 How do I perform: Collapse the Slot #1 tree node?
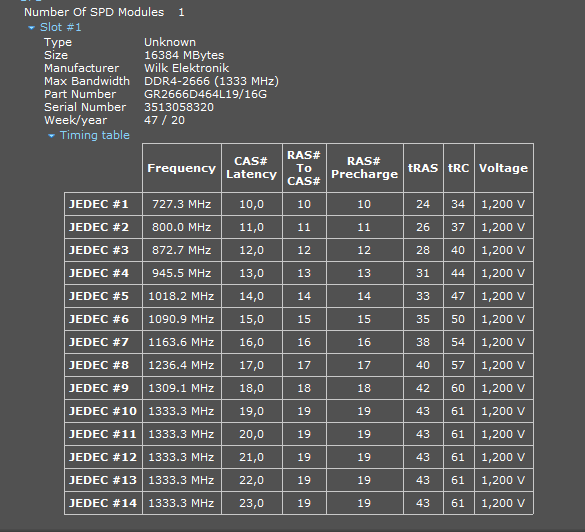pyautogui.click(x=31, y=28)
